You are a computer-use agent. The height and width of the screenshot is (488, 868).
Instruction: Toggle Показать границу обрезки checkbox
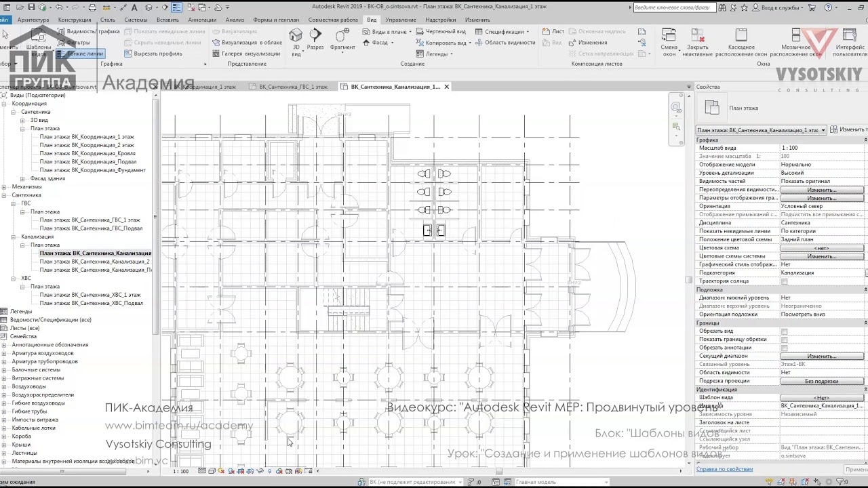click(784, 340)
